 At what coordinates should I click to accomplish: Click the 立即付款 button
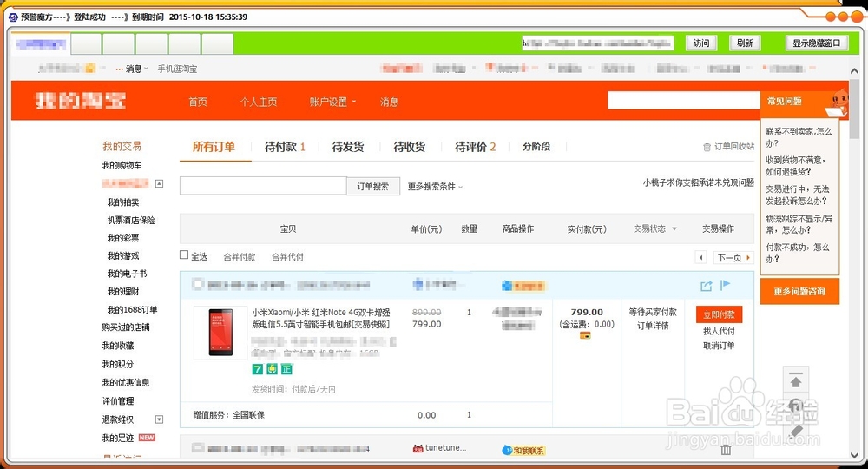pos(719,314)
